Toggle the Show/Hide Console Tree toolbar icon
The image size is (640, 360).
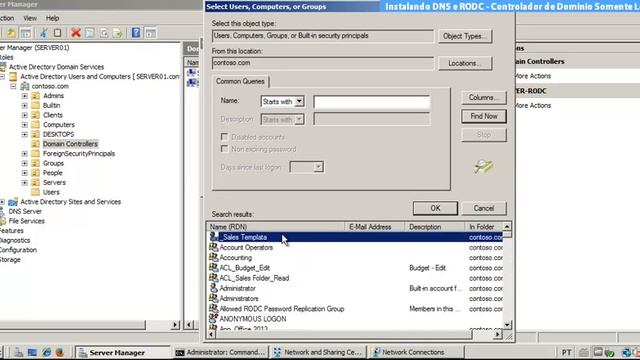click(x=26, y=33)
